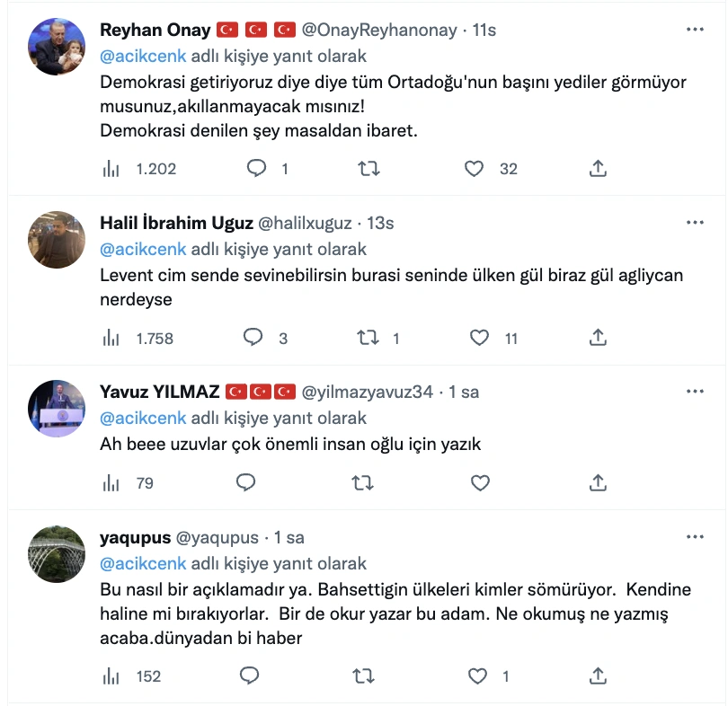Image resolution: width=728 pixels, height=706 pixels.
Task: Share Reyhan Onay's tweet
Action: tap(597, 168)
